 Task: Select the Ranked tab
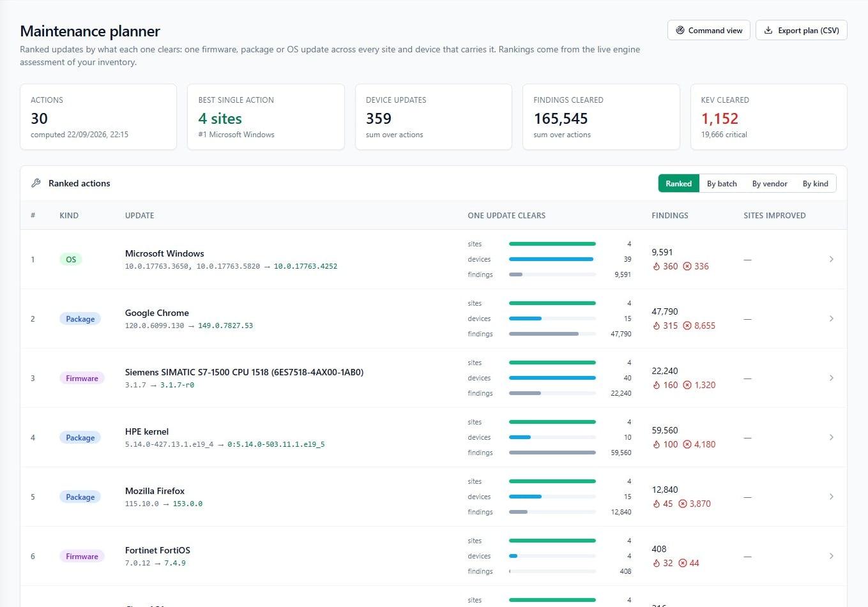point(678,183)
